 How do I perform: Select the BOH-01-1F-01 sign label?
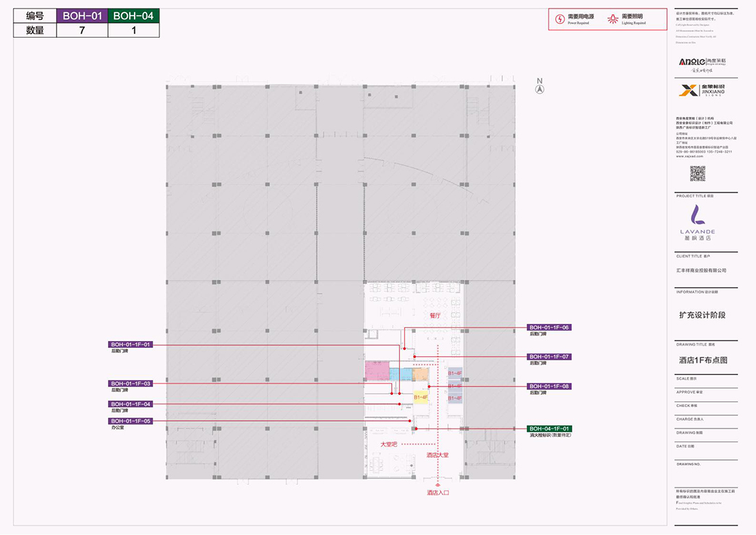click(130, 344)
